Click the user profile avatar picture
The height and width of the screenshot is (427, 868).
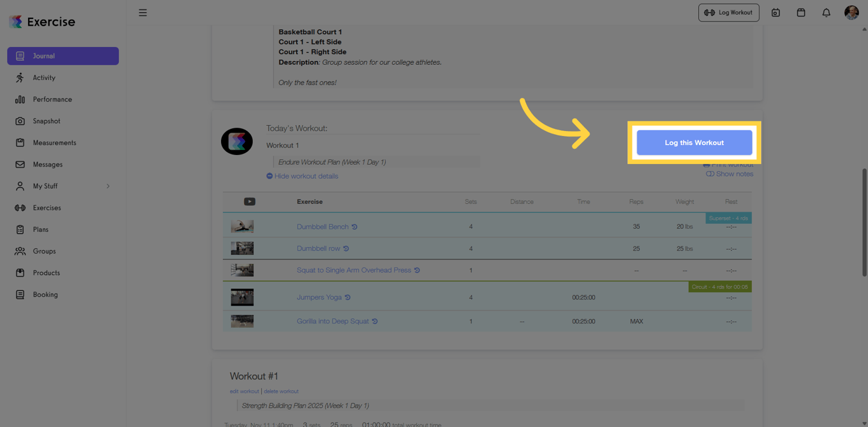point(851,12)
